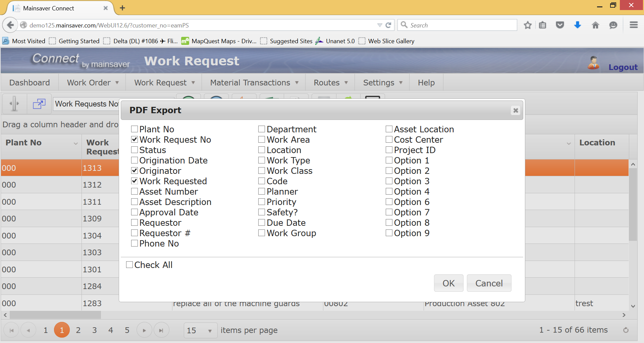
Task: Expand the Work Order menu
Action: (93, 83)
